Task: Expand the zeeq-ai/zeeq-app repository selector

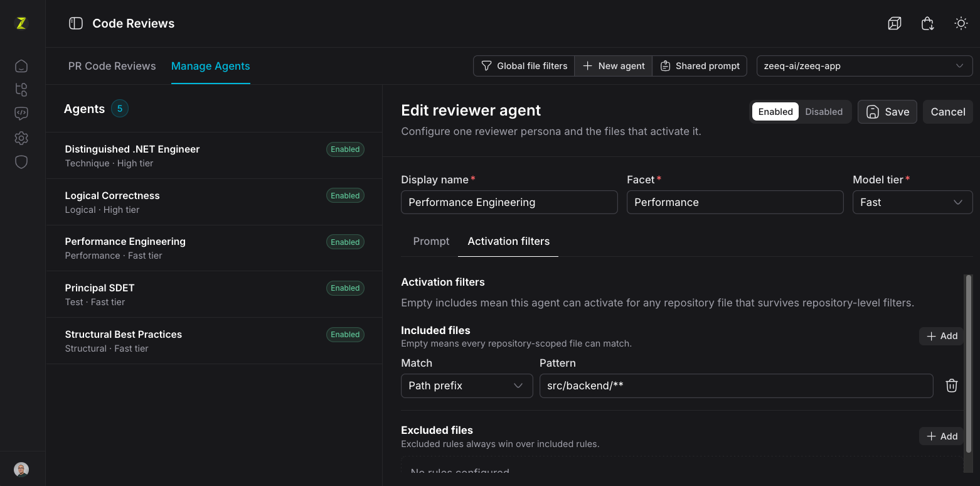Action: [x=865, y=66]
